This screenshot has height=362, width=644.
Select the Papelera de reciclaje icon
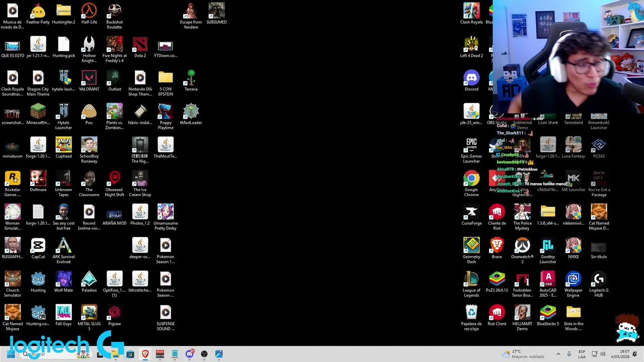pos(471,318)
